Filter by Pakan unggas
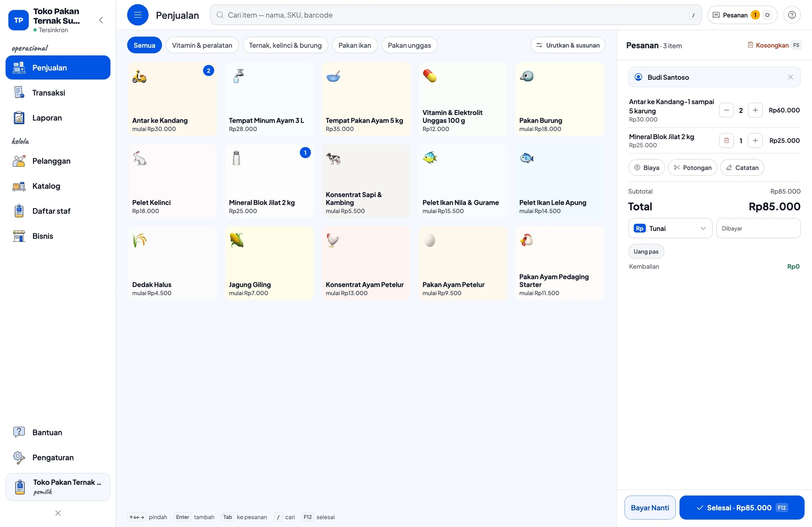 click(409, 45)
